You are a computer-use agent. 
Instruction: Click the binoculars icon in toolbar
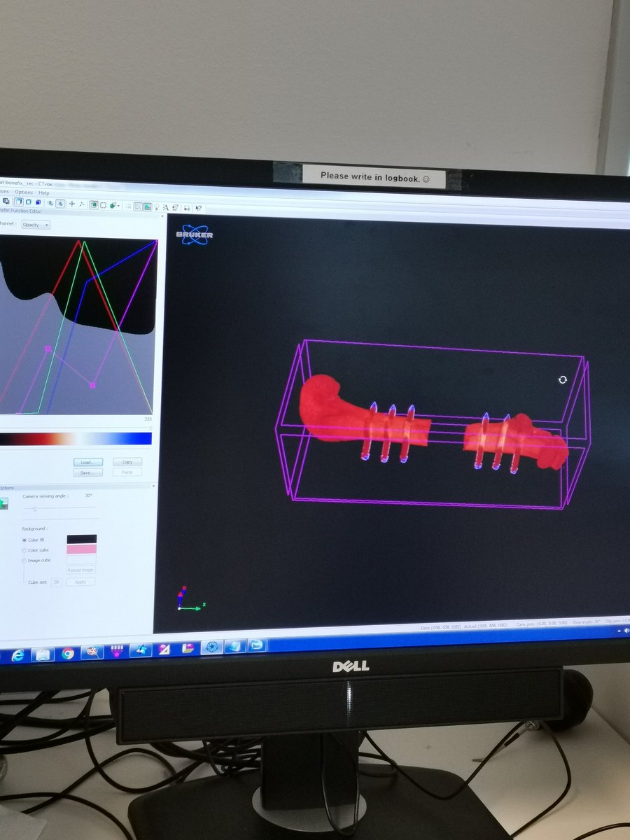(x=187, y=208)
